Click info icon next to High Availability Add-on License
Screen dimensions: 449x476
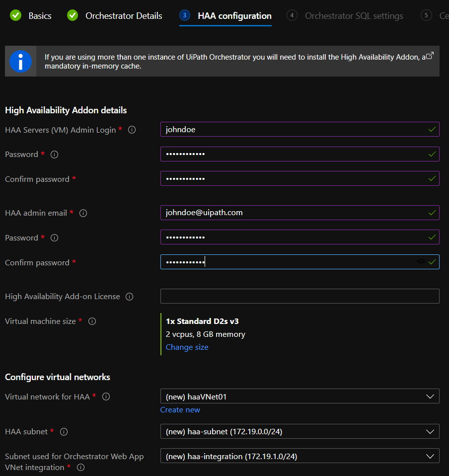pos(130,297)
